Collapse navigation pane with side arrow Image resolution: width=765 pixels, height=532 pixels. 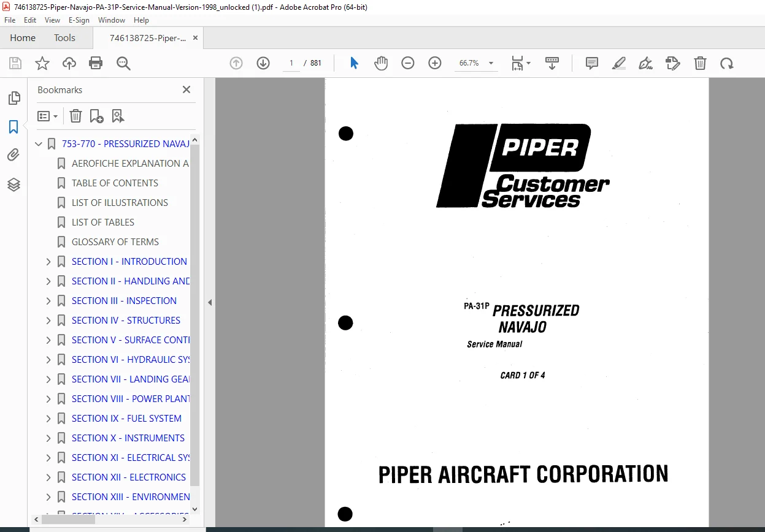pos(209,302)
